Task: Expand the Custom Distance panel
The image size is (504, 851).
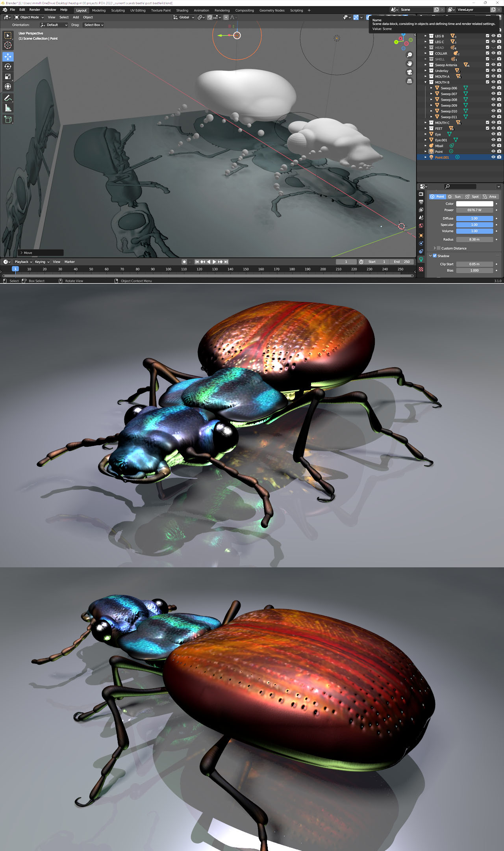Action: pos(435,248)
